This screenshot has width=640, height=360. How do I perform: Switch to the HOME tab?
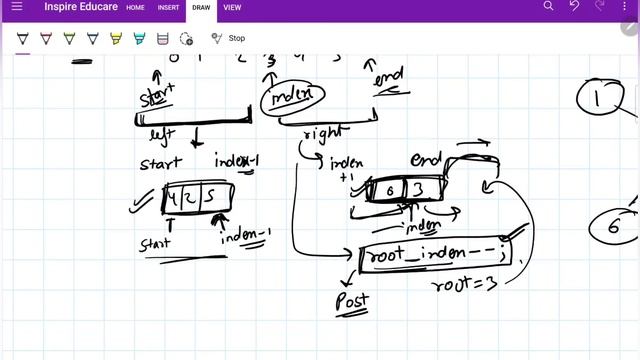(135, 7)
